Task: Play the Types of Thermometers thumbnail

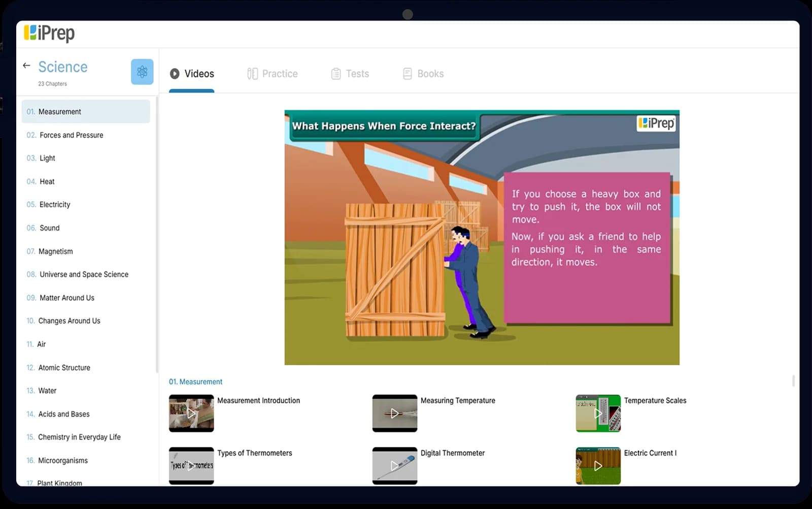Action: coord(191,465)
